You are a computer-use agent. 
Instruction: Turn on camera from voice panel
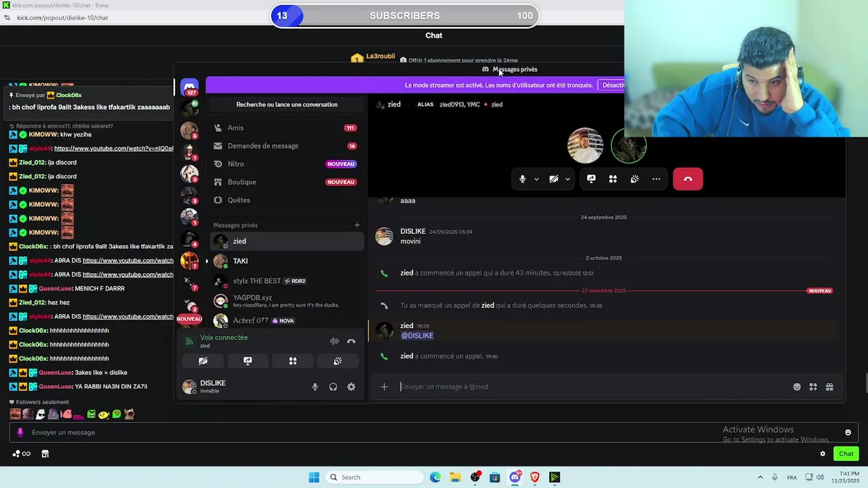203,361
